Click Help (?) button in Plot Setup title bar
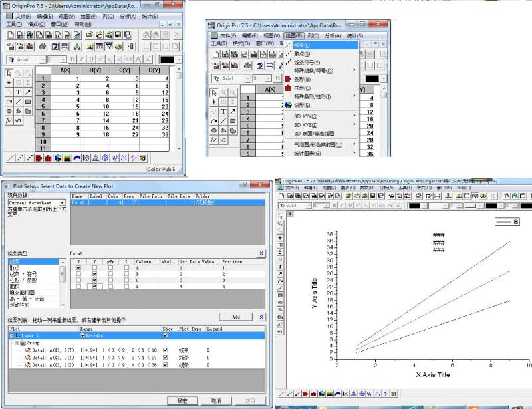 [x=244, y=184]
